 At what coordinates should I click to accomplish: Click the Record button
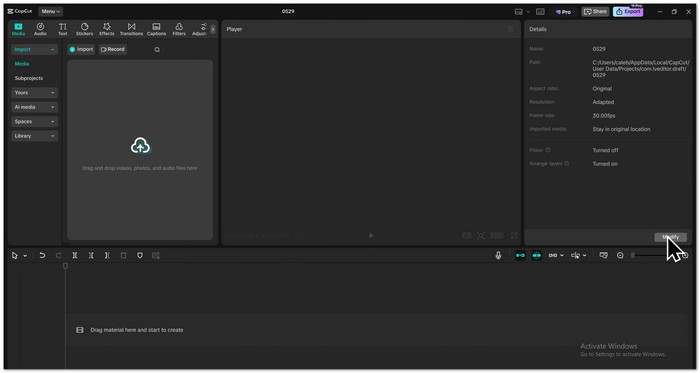point(113,50)
